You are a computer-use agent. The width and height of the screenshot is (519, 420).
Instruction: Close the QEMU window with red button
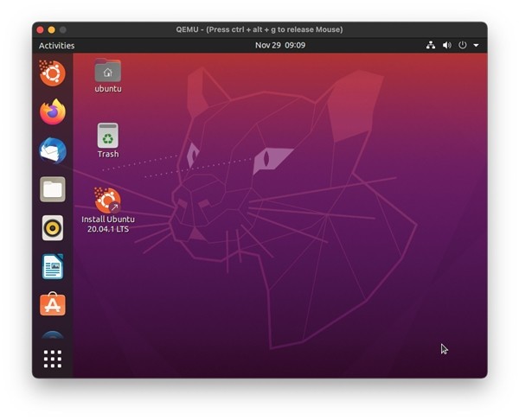click(x=41, y=29)
